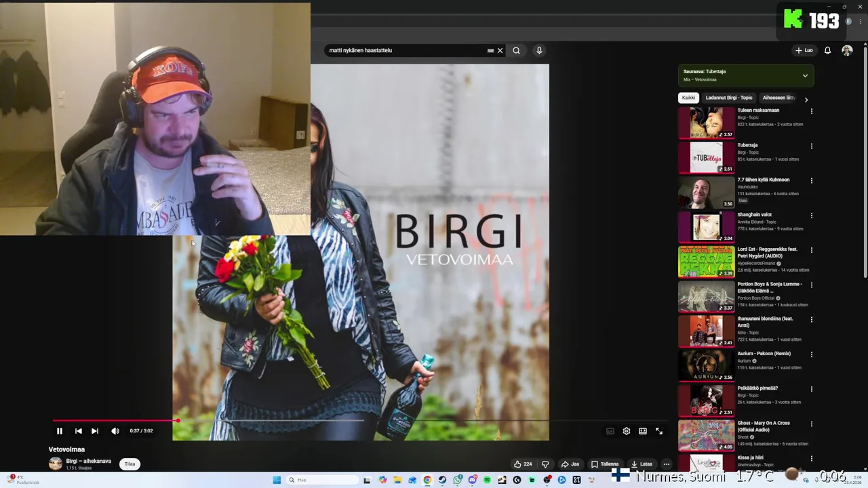Open the 7.7 lähen kylliä Kuhmoon video title
868x488 pixels.
(x=764, y=180)
